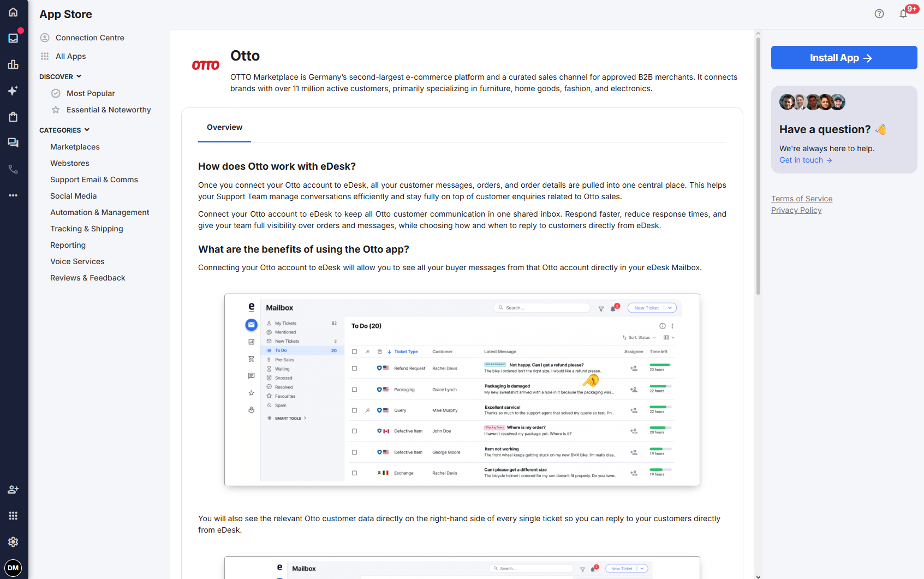Open the AI sparkle icon
The image size is (924, 579).
[13, 91]
